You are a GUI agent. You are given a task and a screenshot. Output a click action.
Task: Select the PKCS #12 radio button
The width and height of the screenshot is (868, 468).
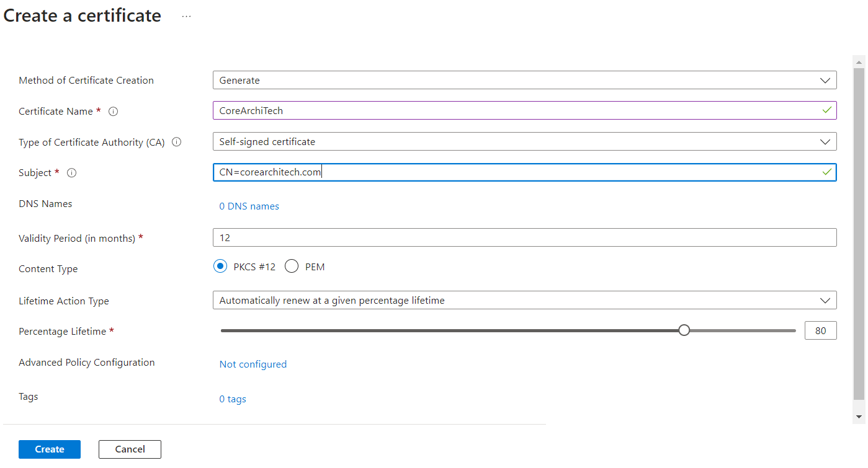[x=220, y=266]
